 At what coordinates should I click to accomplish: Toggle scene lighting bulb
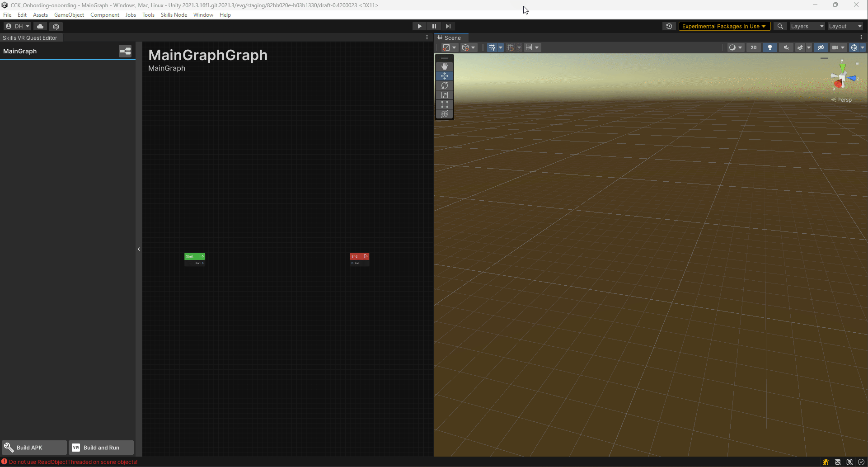[x=770, y=47]
